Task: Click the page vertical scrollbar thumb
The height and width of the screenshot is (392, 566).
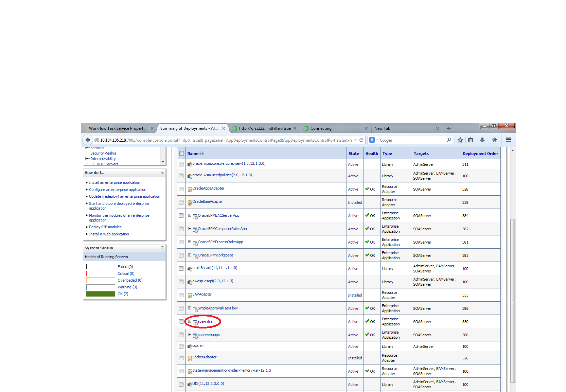Action: tap(513, 301)
